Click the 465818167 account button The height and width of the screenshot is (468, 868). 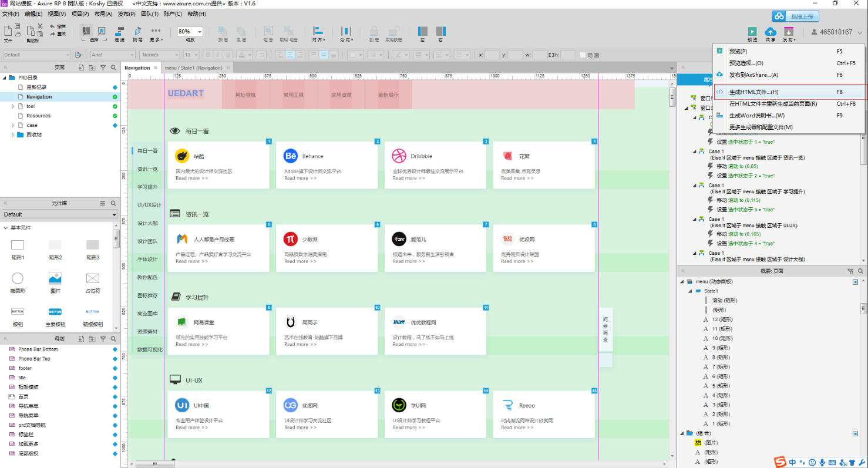(x=836, y=32)
